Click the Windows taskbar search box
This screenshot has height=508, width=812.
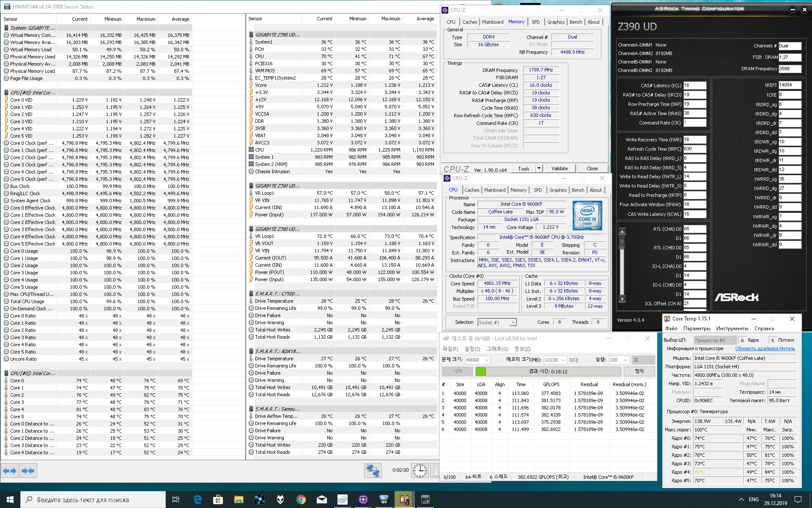(x=93, y=500)
